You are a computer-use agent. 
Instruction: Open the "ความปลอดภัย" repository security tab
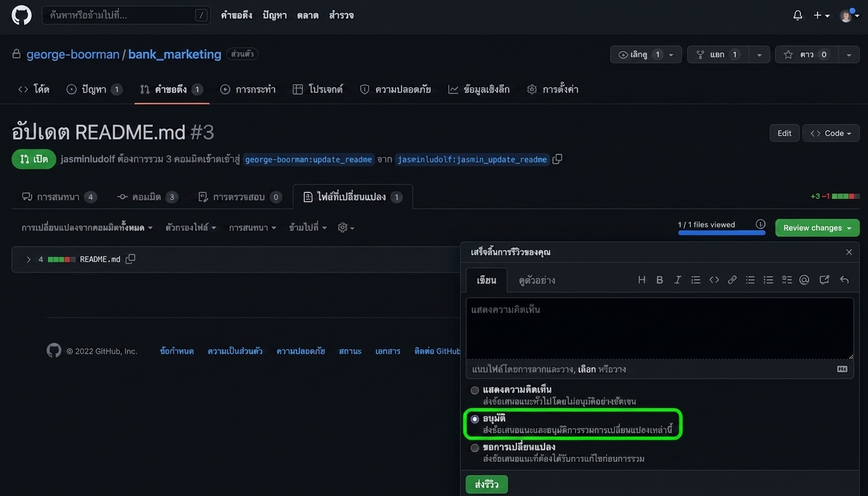pyautogui.click(x=395, y=89)
